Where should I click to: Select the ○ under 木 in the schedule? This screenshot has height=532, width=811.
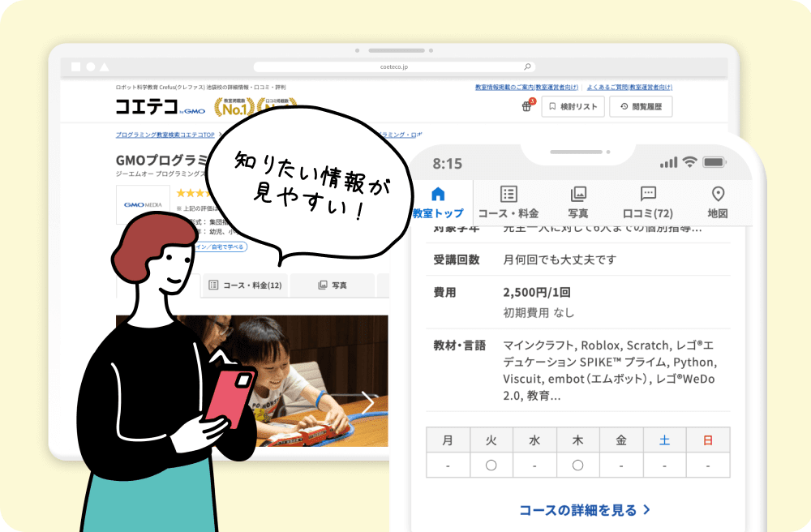click(578, 466)
